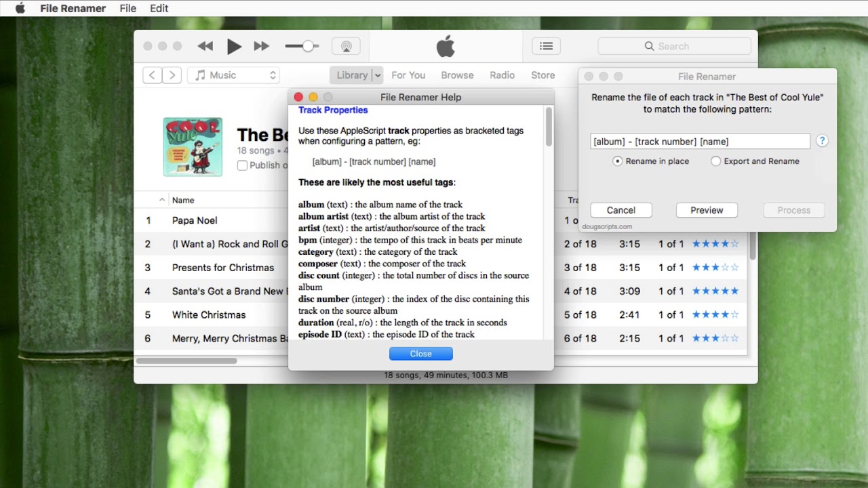
Task: Click the File Renamer Help vertical scrollbar
Action: point(548,127)
